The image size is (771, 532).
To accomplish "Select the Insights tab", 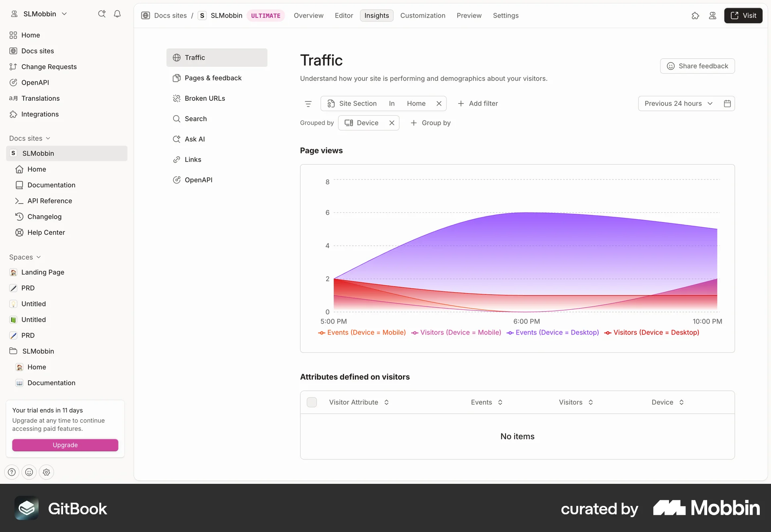I will [x=377, y=16].
